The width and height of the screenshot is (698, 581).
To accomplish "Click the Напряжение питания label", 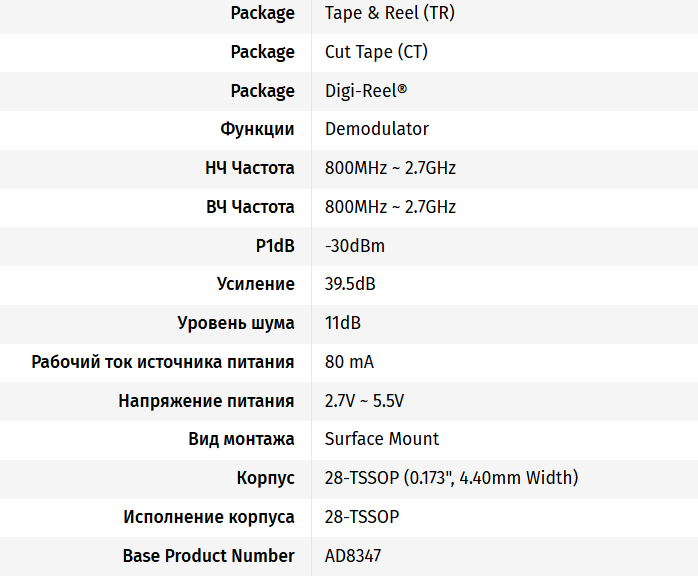I will point(206,401).
